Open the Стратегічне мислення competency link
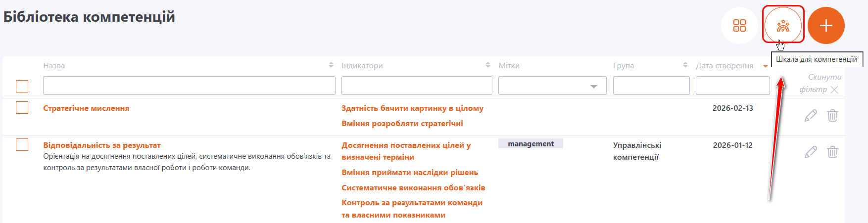 point(86,108)
